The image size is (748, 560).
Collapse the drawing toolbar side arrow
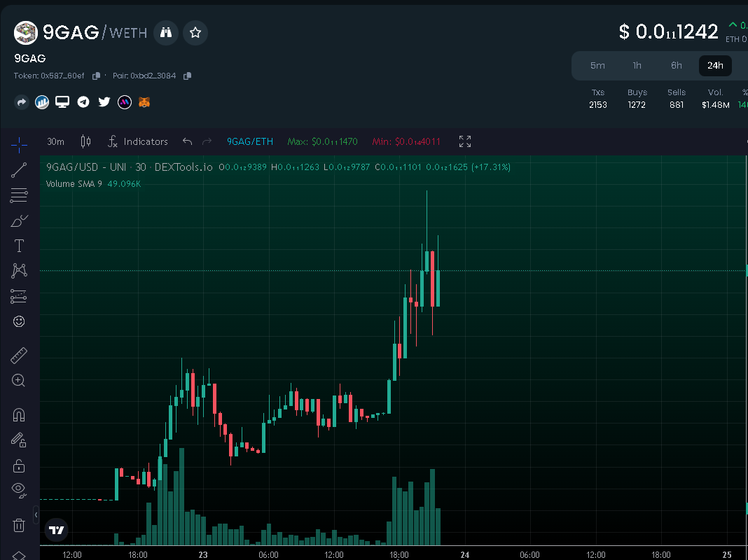pyautogui.click(x=36, y=515)
